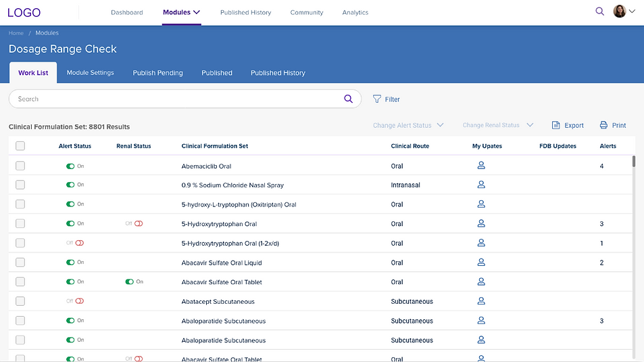The image size is (644, 362).
Task: Select the header select-all checkbox
Action: 20,145
